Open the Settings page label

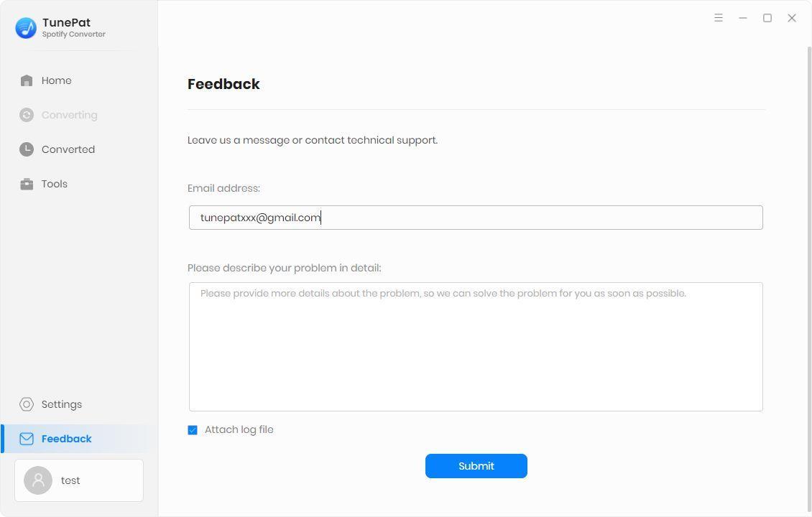(62, 404)
